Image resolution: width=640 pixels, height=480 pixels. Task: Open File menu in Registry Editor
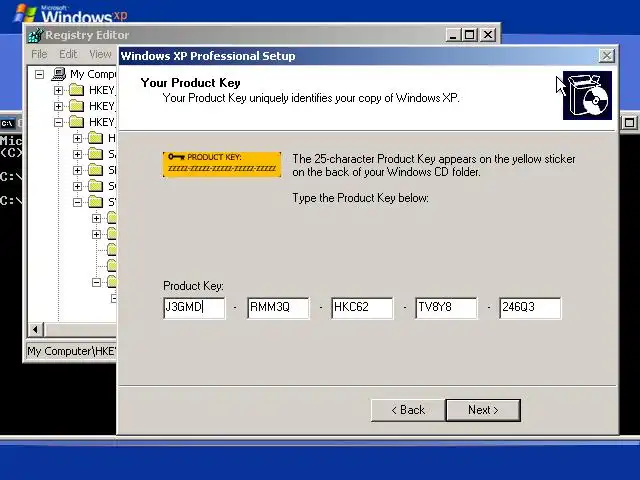[x=39, y=54]
